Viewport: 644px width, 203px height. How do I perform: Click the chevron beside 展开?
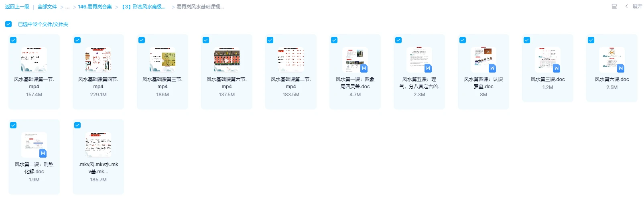pos(626,6)
